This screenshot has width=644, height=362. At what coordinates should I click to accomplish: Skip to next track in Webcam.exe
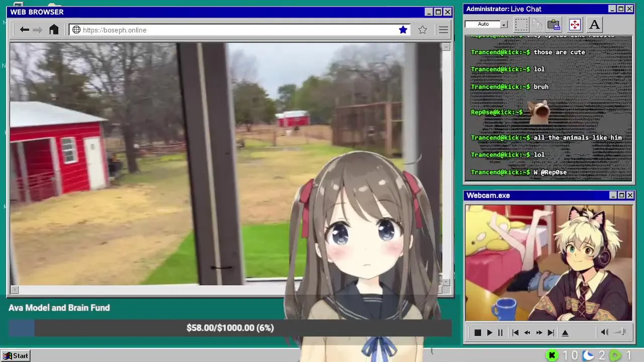tap(551, 332)
